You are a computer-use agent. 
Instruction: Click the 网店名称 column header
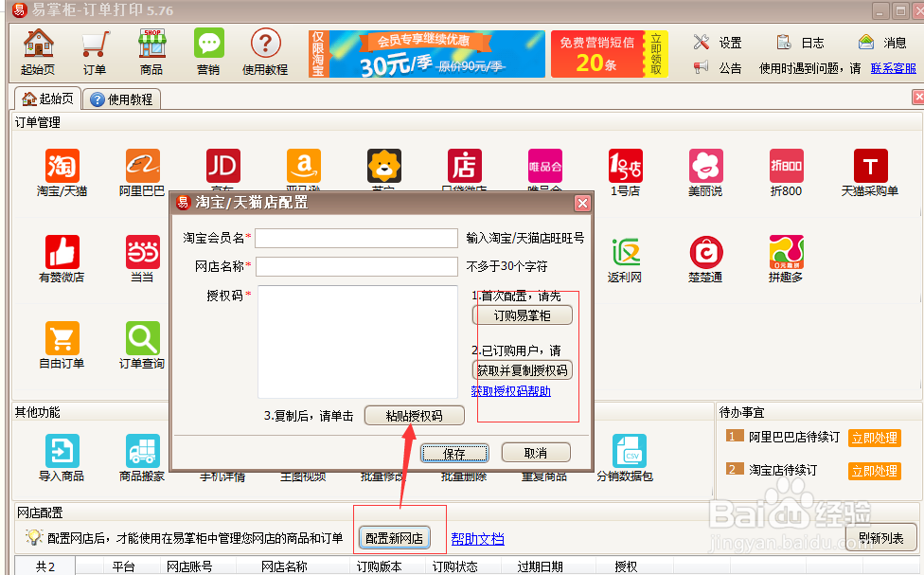coord(284,566)
